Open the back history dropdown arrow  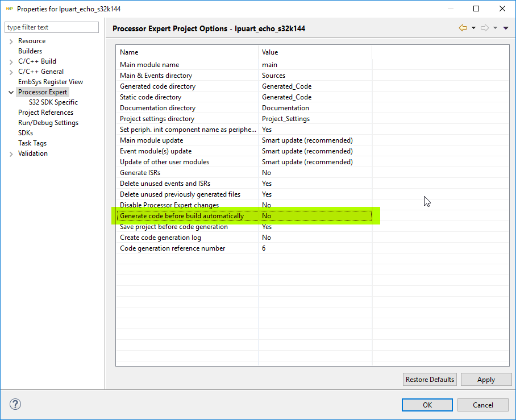point(473,28)
